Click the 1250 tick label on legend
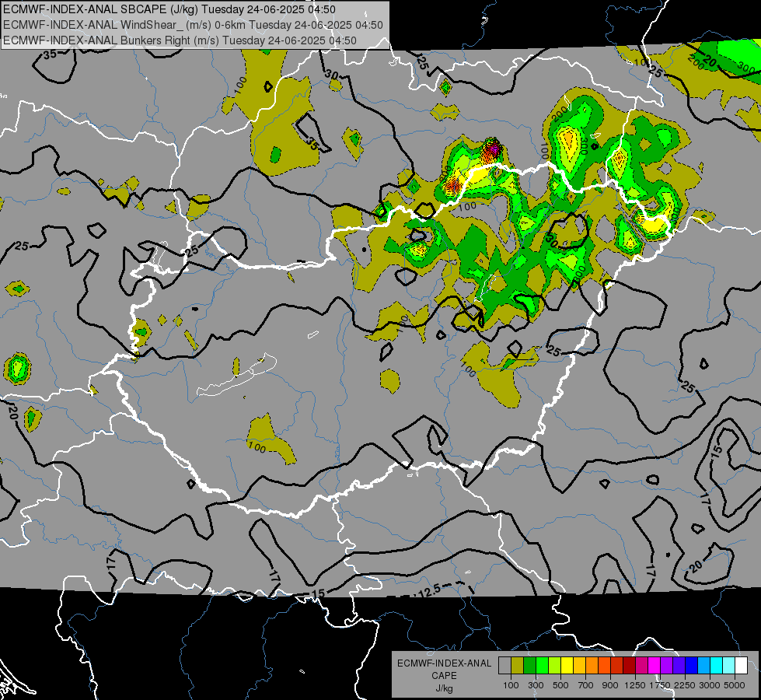 tap(635, 685)
